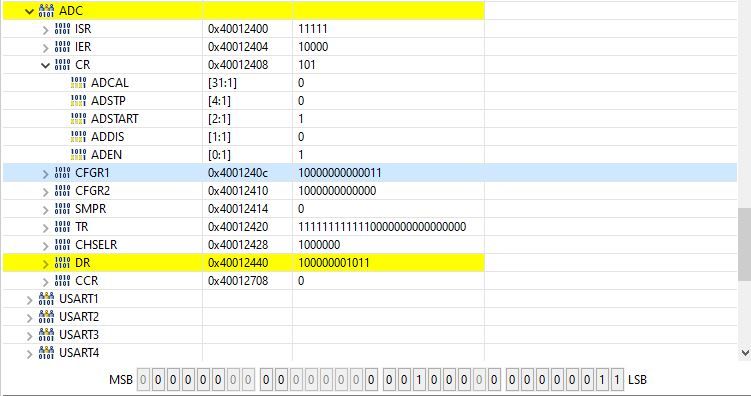This screenshot has height=396, width=751.
Task: Click the USART2 peripheral icon
Action: pyautogui.click(x=46, y=317)
